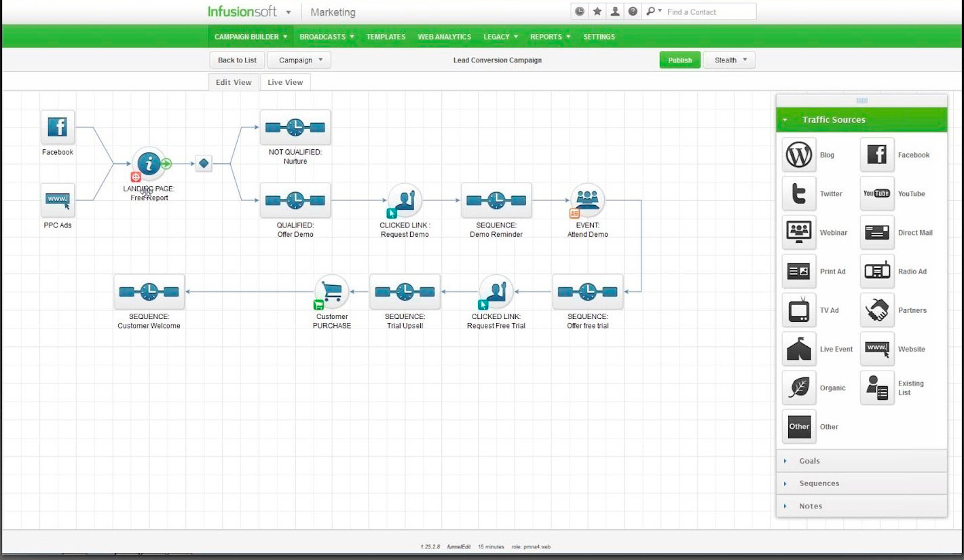Open the help question mark icon
Viewport: 964px width, 560px height.
click(x=633, y=12)
